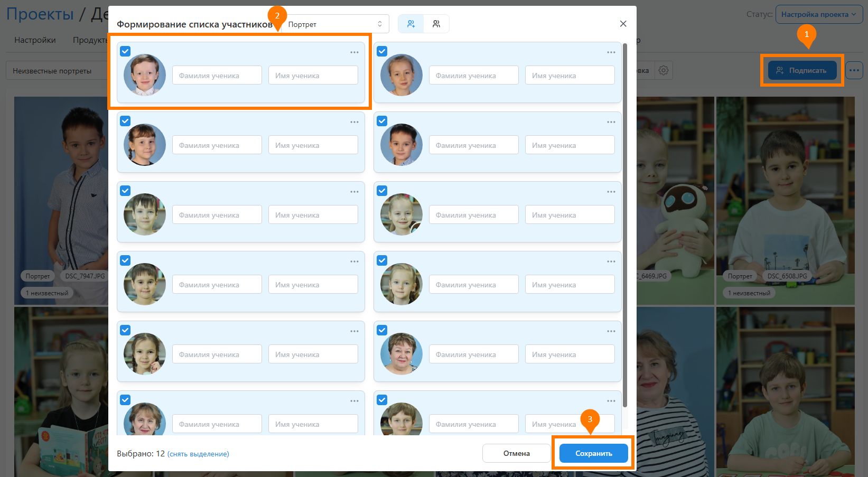This screenshot has height=477, width=868.
Task: Open three-dot menu on the last visible card
Action: pos(611,401)
